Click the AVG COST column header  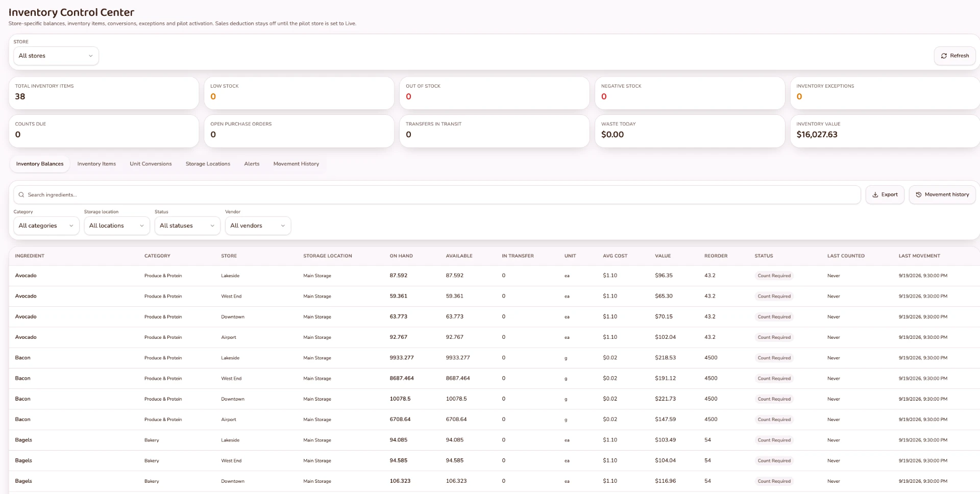click(615, 256)
